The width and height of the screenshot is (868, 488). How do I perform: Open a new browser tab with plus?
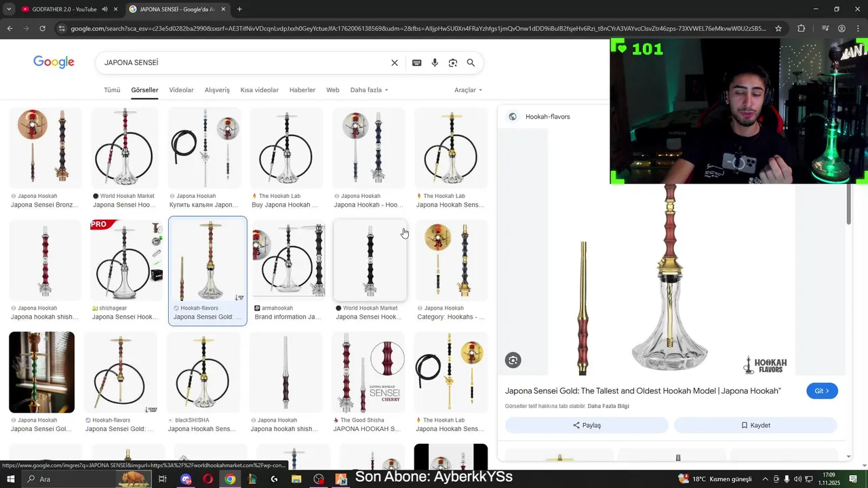coord(239,9)
